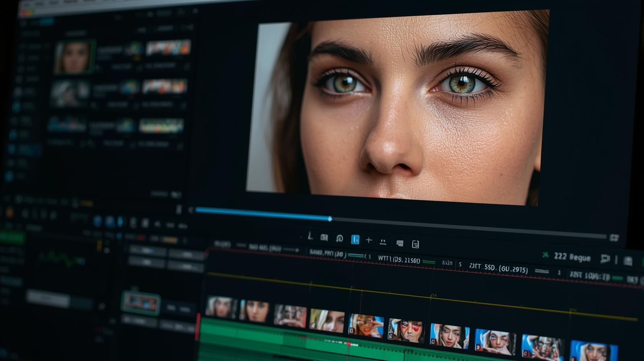Click the document icon in timeline toolbar
The width and height of the screenshot is (644, 361).
tap(415, 244)
